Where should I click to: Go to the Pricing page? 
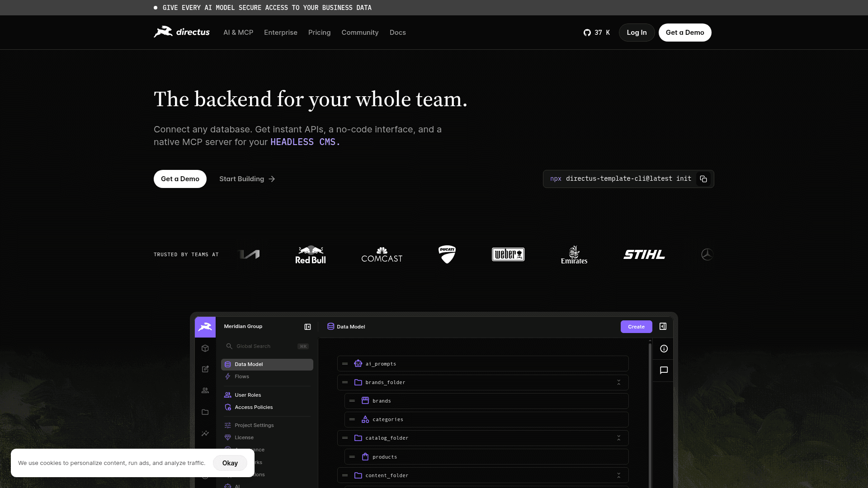[x=320, y=33]
